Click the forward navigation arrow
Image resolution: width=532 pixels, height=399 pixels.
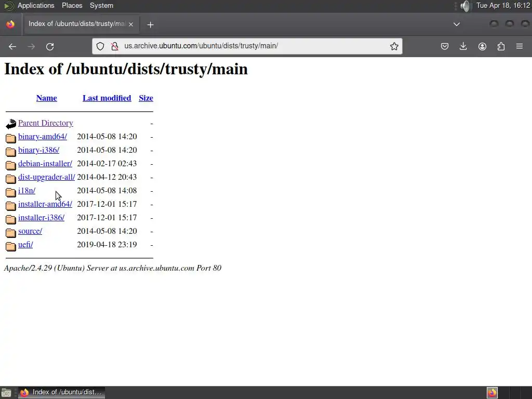pos(31,46)
